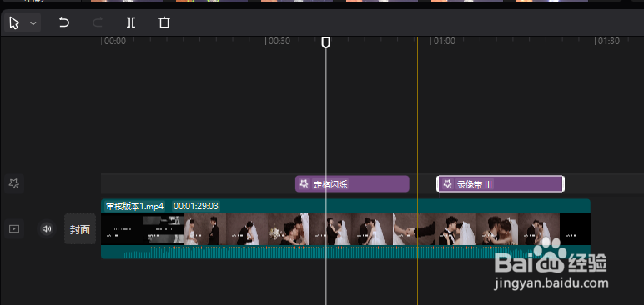
Task: Click the 01:30 mark on ruler
Action: coord(608,42)
